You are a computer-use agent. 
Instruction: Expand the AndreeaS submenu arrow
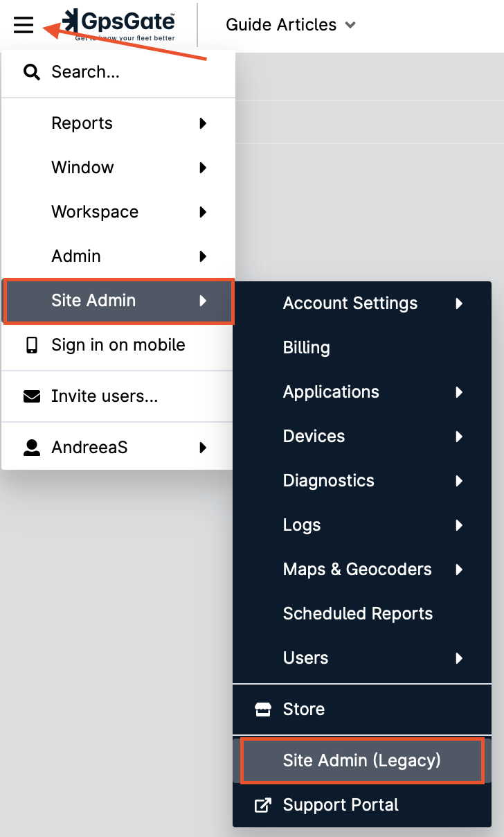pos(203,448)
